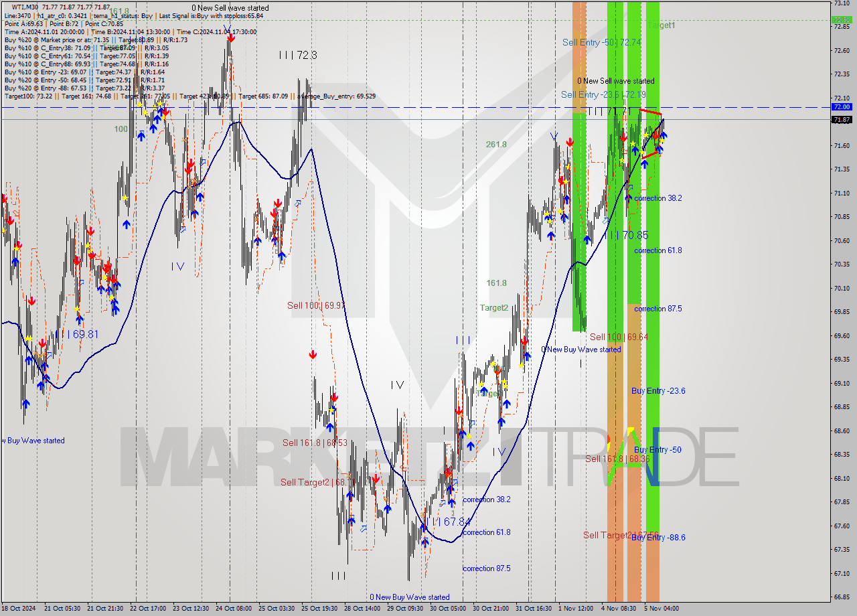857x616 pixels.
Task: Click the 72.60 price axis label
Action: tap(841, 50)
